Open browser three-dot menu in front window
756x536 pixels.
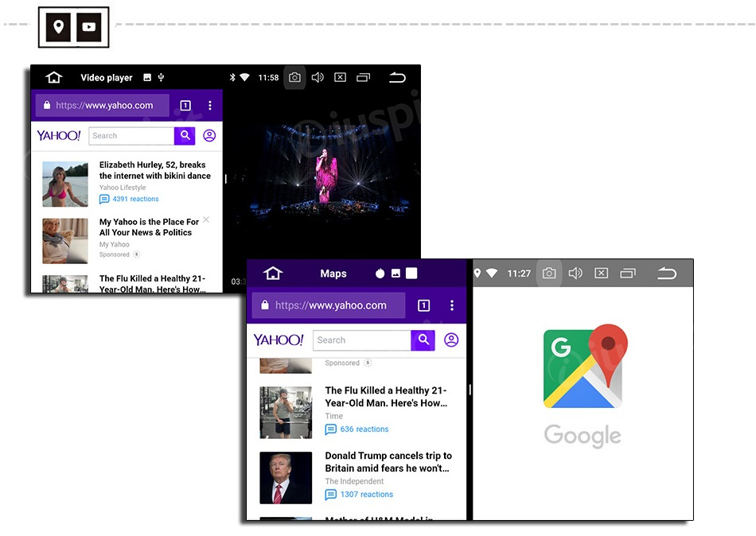point(452,305)
